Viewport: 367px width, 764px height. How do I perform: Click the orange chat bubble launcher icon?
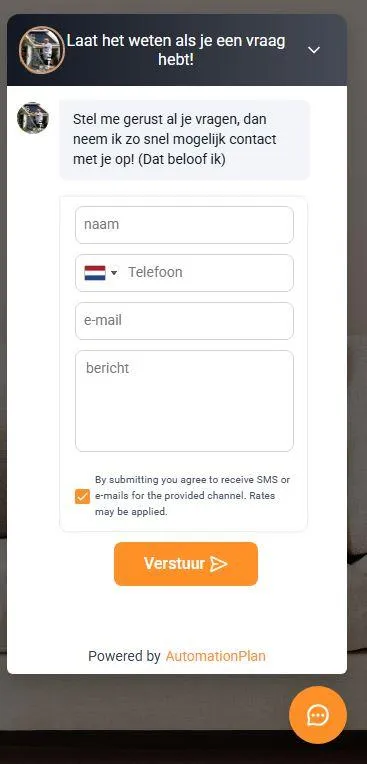tap(318, 715)
